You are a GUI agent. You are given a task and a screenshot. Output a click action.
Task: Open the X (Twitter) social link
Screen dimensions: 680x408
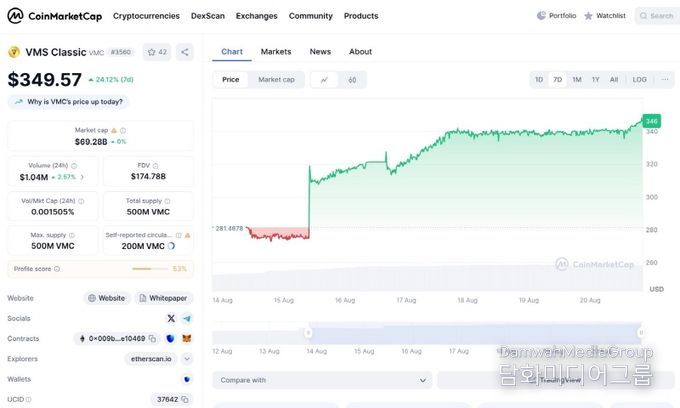coord(171,318)
